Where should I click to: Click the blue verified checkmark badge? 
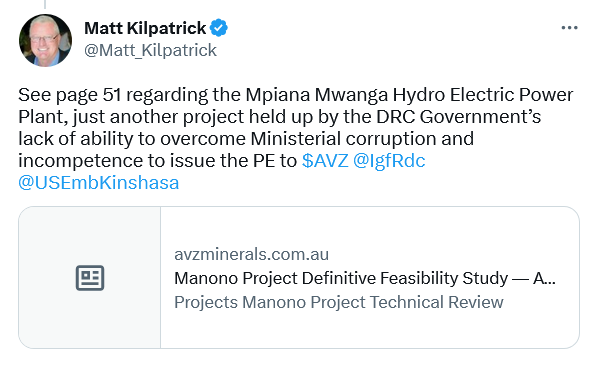pos(219,28)
